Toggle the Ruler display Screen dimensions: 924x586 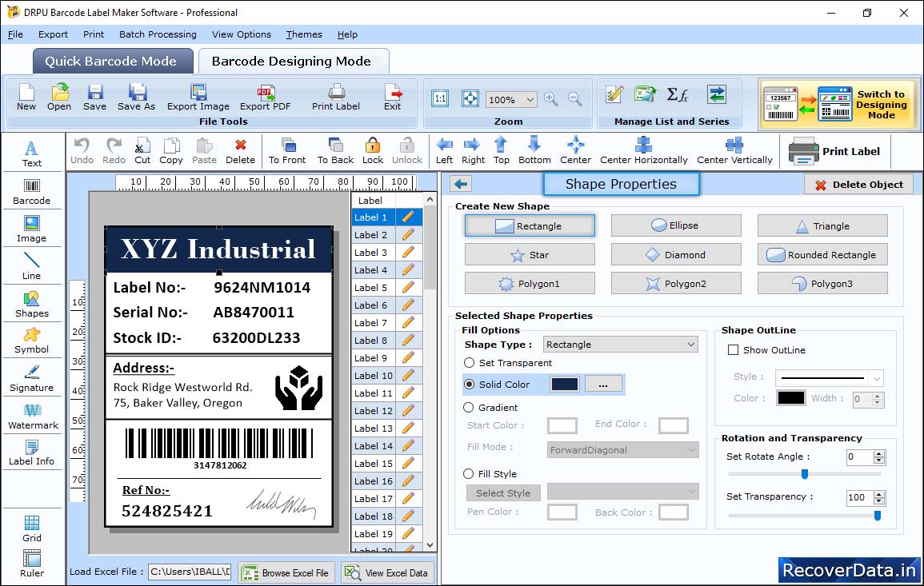(x=32, y=564)
